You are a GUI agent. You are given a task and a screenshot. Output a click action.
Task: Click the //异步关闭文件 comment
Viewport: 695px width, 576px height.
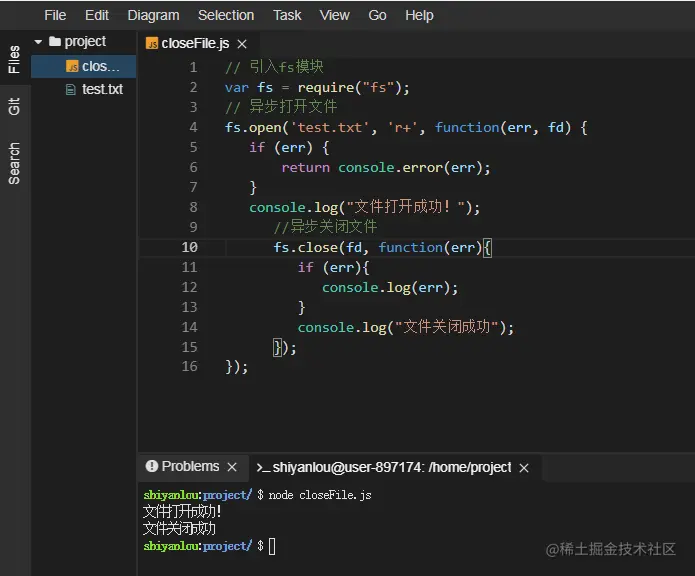point(325,227)
